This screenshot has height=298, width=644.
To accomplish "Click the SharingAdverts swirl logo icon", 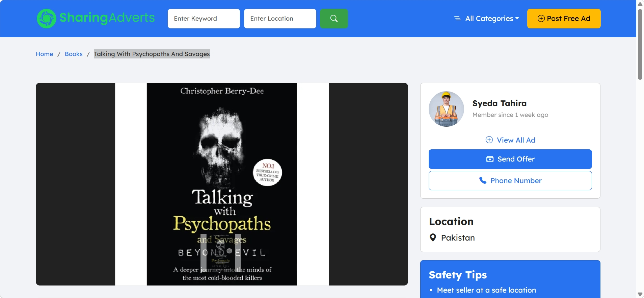I will [x=47, y=18].
